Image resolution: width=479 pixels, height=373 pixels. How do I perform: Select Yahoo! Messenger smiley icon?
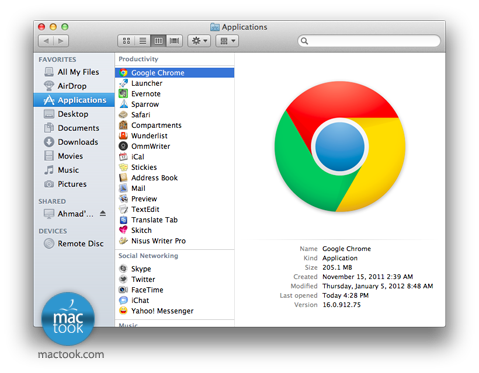click(x=123, y=311)
